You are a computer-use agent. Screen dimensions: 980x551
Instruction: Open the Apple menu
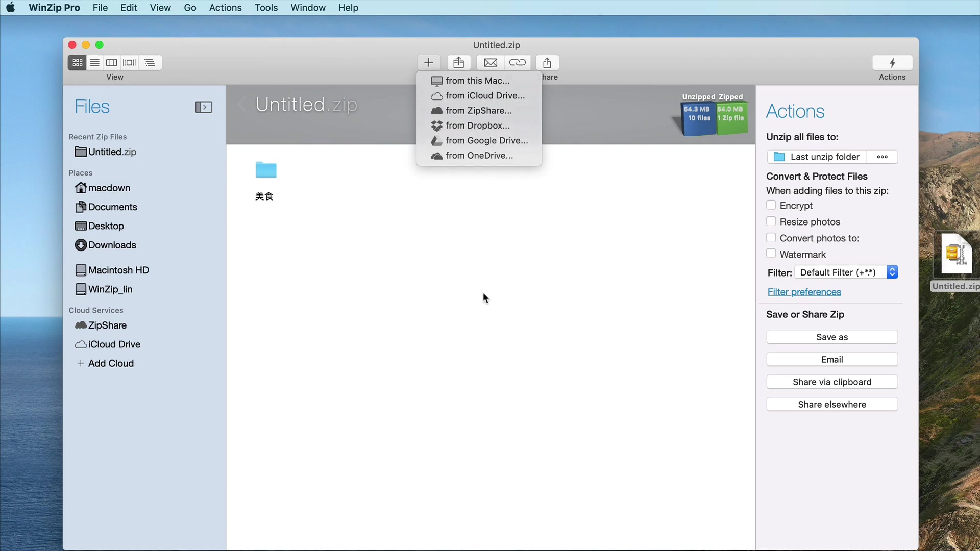point(10,8)
